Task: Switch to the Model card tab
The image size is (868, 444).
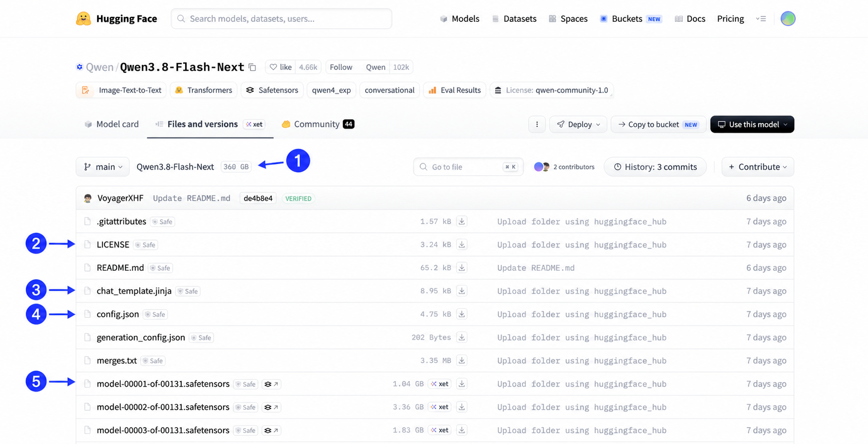Action: coord(112,124)
